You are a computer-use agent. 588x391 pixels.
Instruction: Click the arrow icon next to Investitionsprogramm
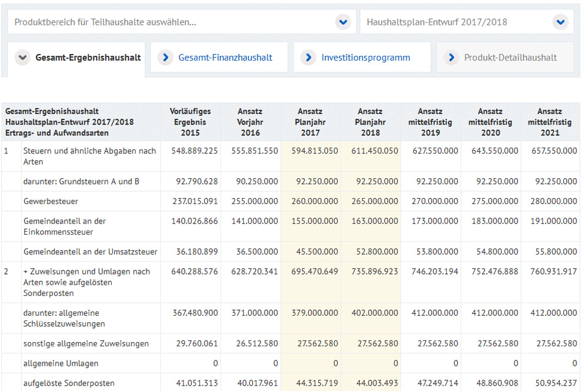click(x=308, y=56)
